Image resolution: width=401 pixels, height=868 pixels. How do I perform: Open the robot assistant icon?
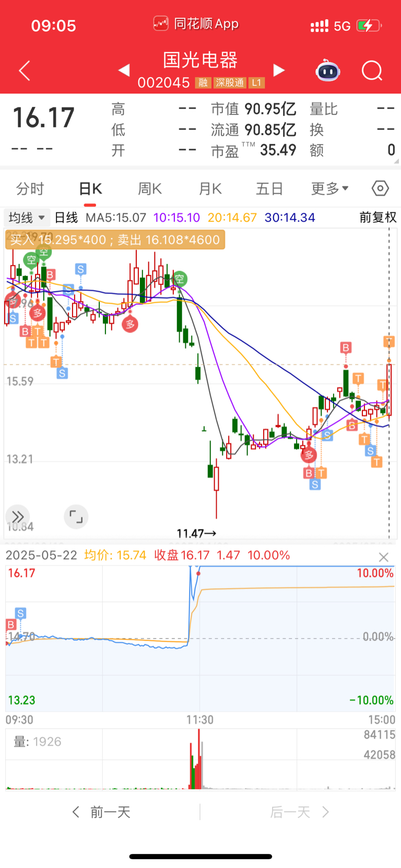point(328,70)
